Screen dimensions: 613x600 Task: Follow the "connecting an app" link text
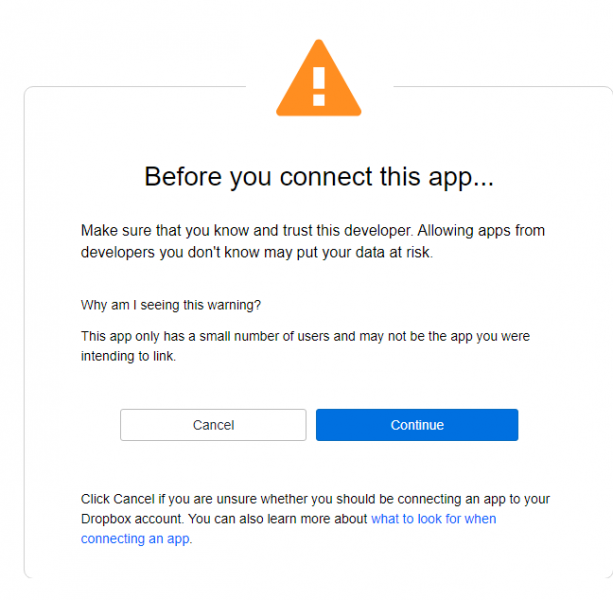point(135,539)
